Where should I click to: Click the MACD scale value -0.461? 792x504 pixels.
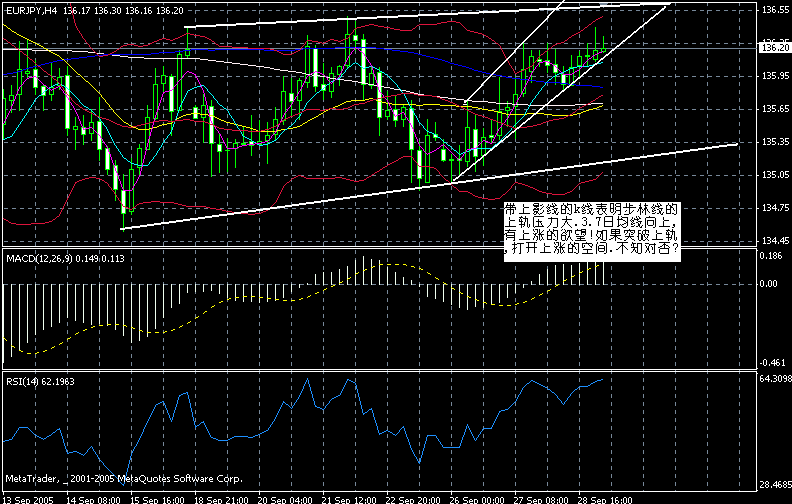[772, 363]
